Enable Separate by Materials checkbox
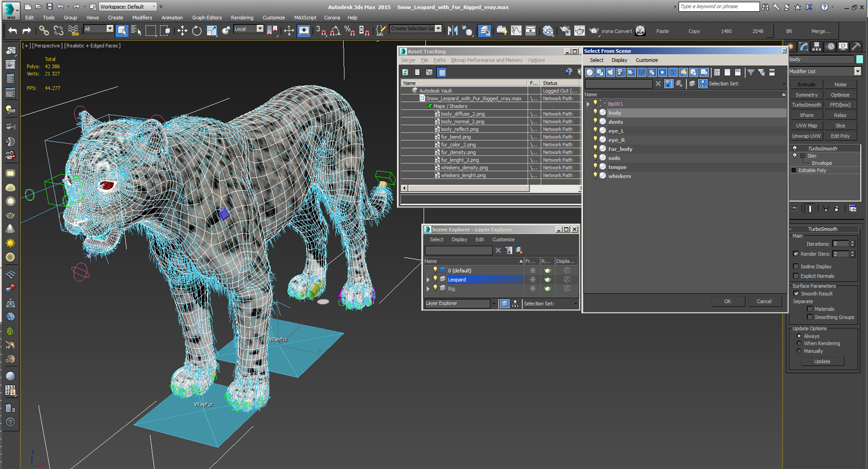 [x=810, y=309]
